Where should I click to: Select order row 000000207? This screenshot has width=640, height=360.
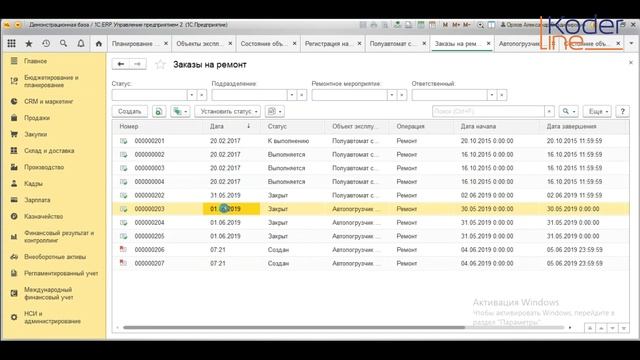[370, 263]
